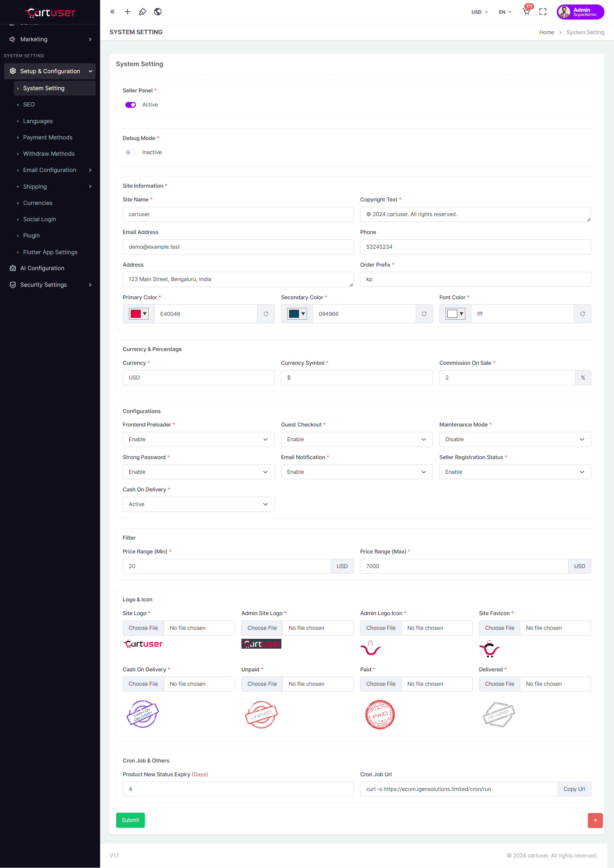Image resolution: width=614 pixels, height=868 pixels.
Task: Open the Maintenance Mode dropdown
Action: point(515,439)
